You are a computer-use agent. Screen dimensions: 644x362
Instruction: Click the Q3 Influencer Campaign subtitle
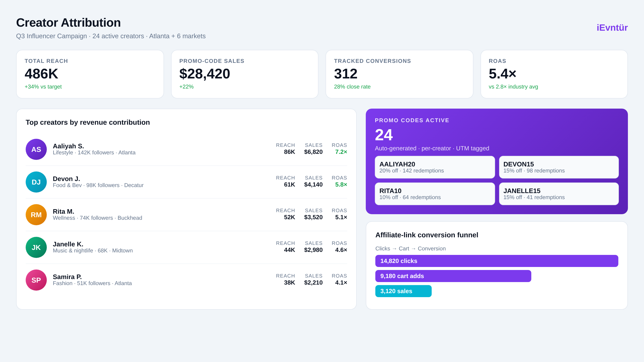coord(111,36)
